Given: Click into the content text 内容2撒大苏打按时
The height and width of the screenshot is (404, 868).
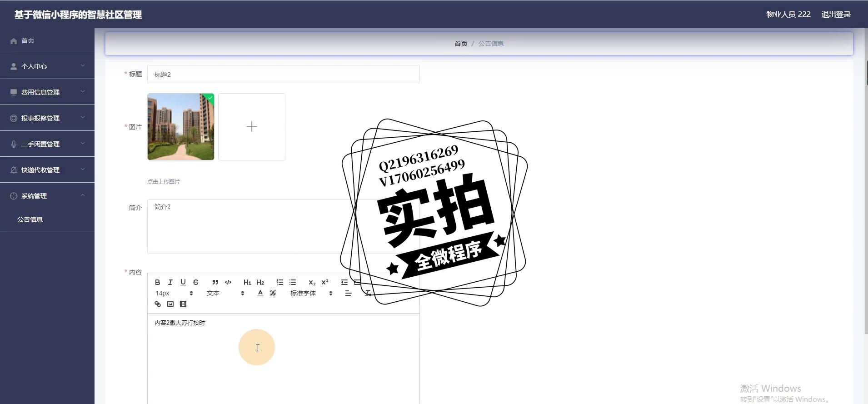Looking at the screenshot, I should point(180,323).
